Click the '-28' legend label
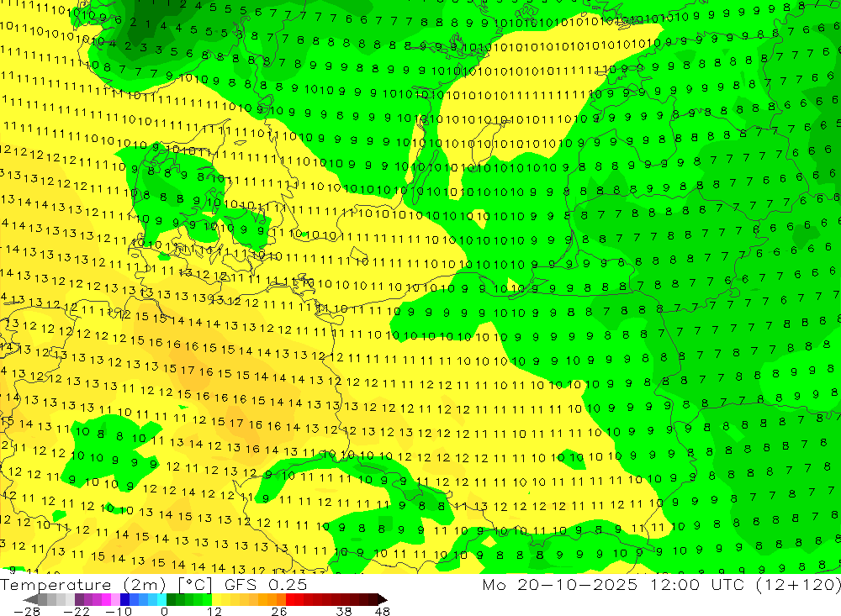The width and height of the screenshot is (841, 616). pos(27,612)
